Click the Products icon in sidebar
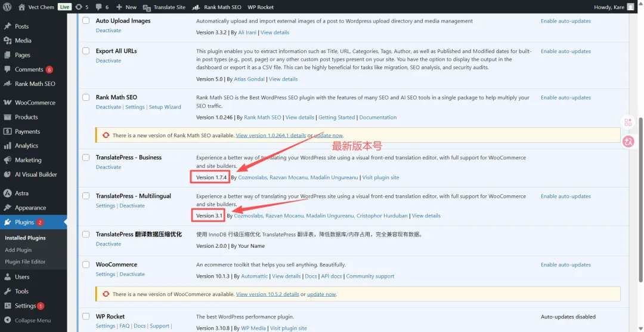The height and width of the screenshot is (332, 644). [7, 117]
